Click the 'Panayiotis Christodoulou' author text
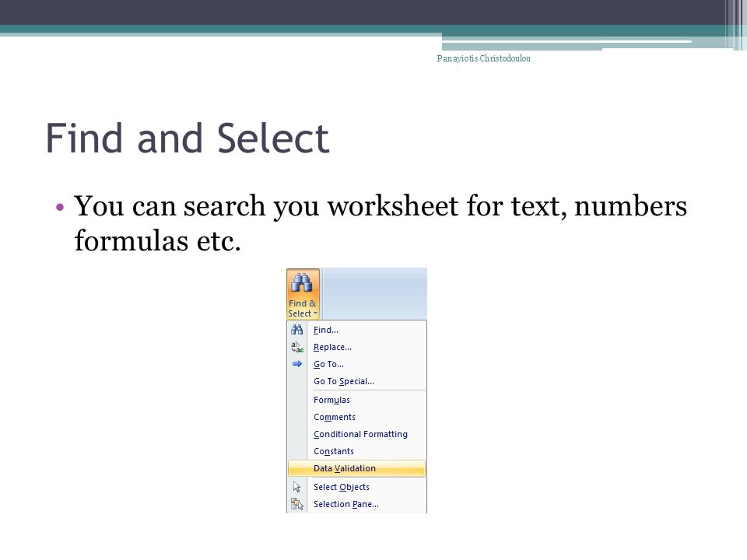The width and height of the screenshot is (747, 560). (483, 58)
